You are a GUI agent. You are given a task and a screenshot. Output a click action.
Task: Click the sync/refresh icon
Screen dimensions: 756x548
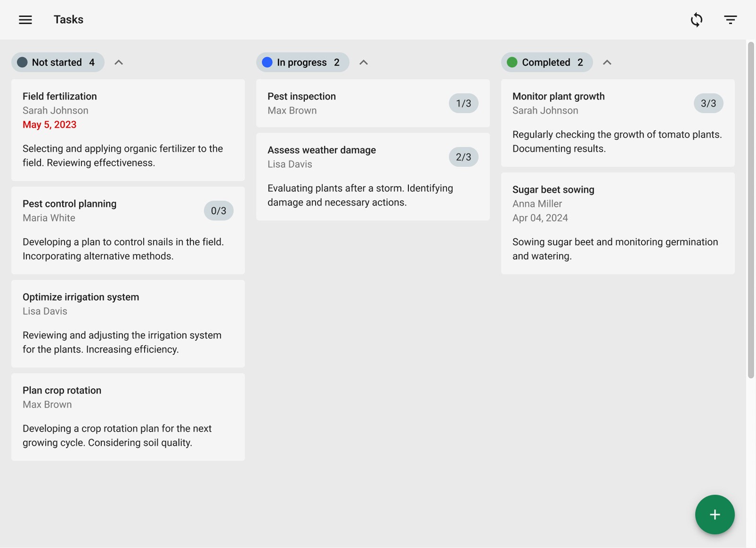point(696,19)
